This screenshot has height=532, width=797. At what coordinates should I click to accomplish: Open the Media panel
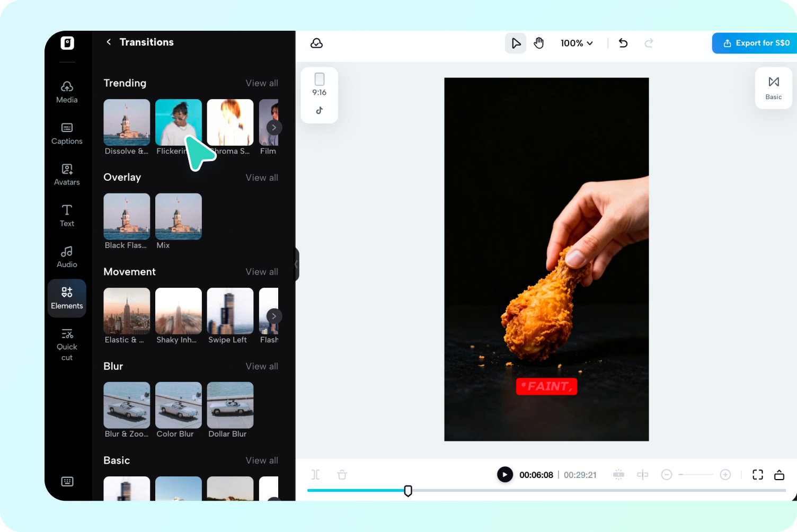[x=67, y=92]
